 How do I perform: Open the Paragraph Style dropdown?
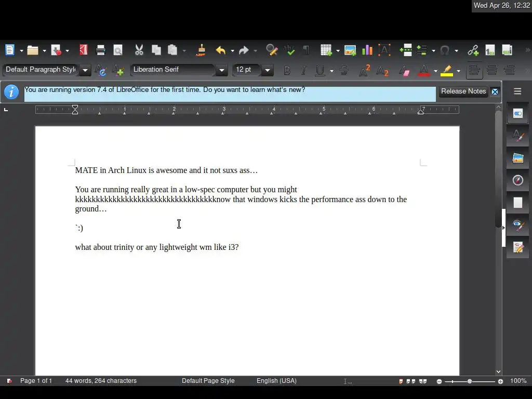(85, 70)
